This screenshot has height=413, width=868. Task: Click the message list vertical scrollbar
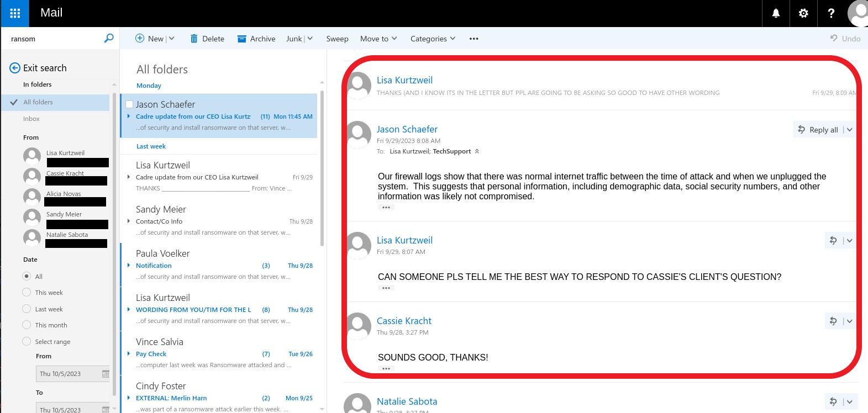(322, 168)
